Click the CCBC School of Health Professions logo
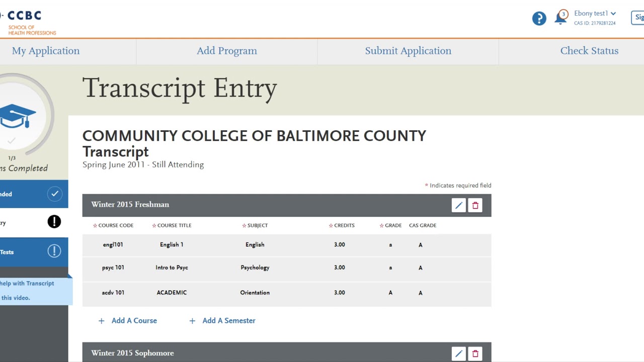 28,23
